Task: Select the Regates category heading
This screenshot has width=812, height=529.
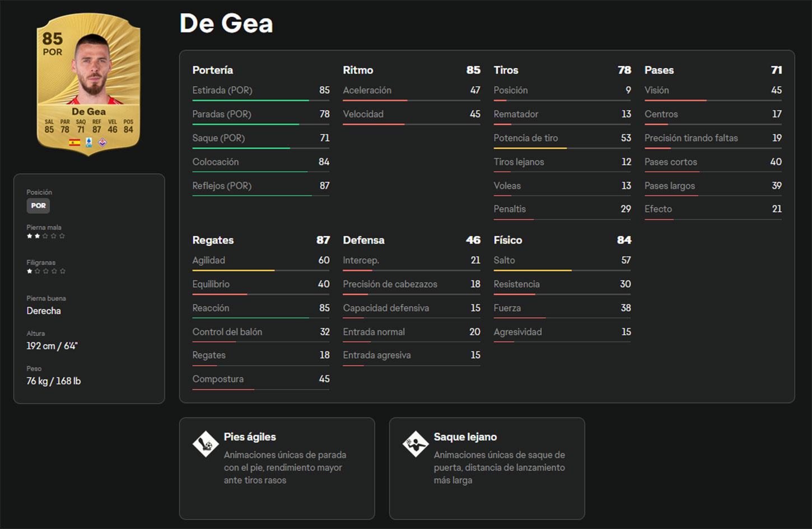Action: tap(213, 240)
